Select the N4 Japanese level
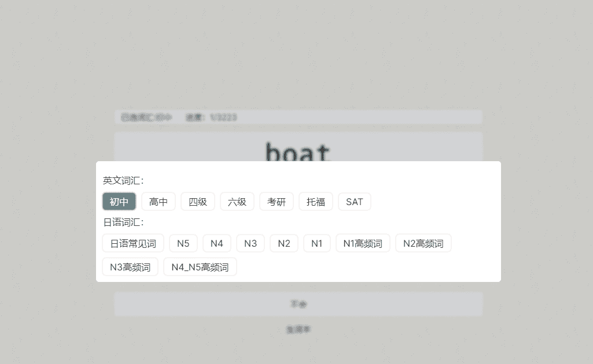The height and width of the screenshot is (364, 593). tap(216, 243)
